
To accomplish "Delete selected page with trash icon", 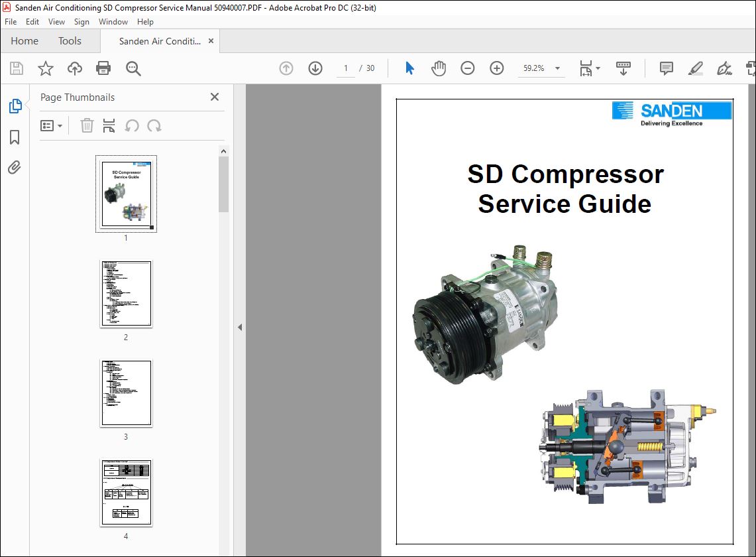I will (x=87, y=126).
